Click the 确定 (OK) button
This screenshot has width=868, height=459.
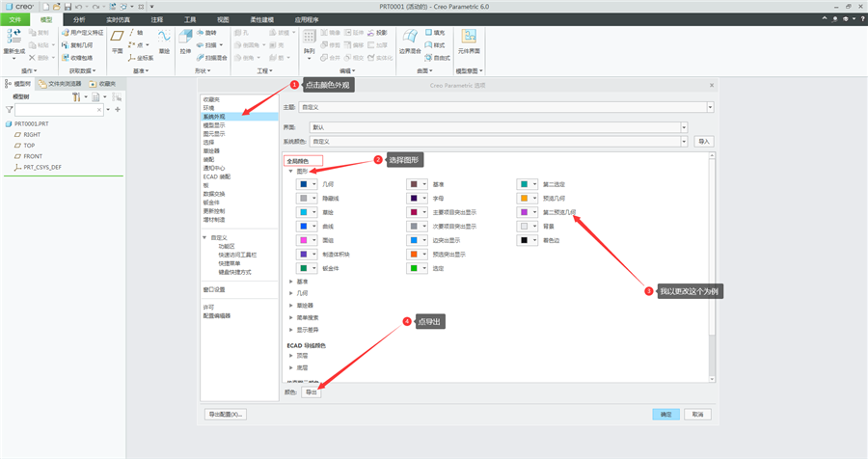pos(665,414)
